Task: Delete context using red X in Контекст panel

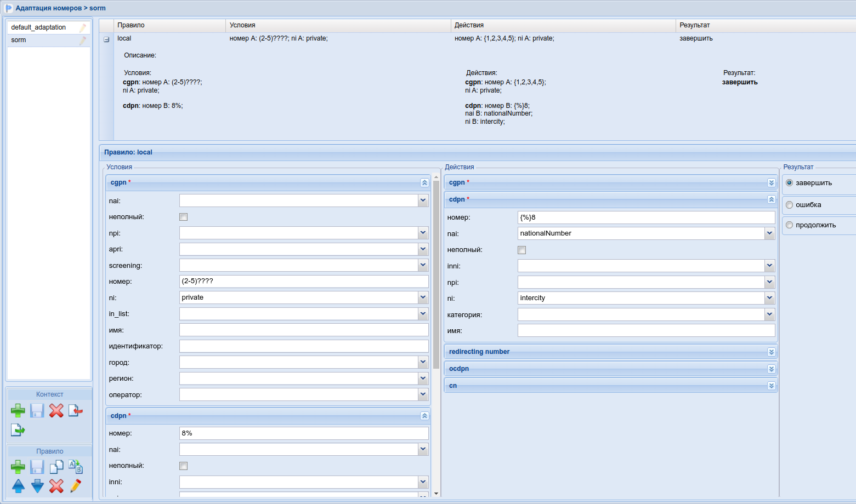Action: pos(56,411)
